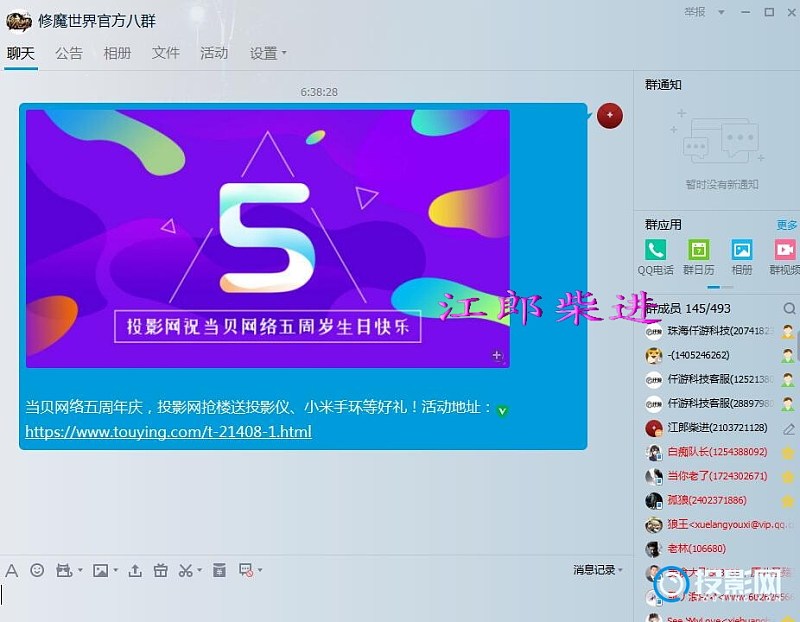The height and width of the screenshot is (622, 800).
Task: Click the 群成员 145/493 heading
Action: [x=688, y=308]
